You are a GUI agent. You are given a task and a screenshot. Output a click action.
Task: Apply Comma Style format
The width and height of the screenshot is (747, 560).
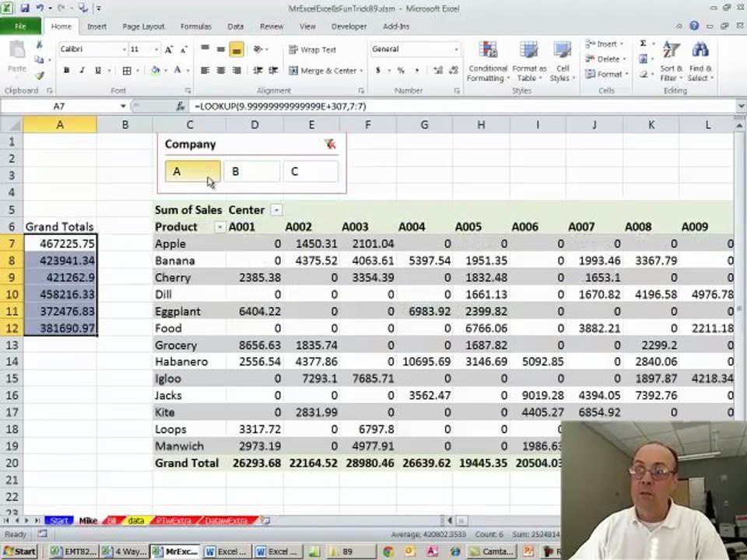(417, 71)
